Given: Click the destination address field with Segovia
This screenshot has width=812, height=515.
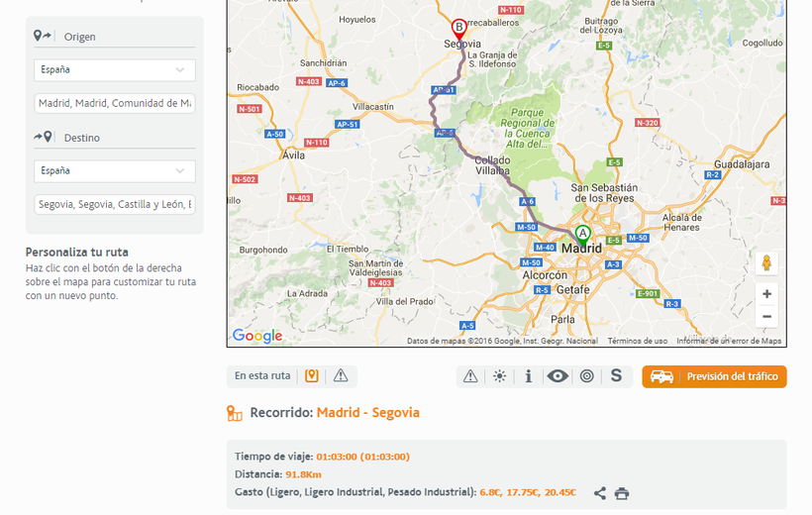Looking at the screenshot, I should tap(115, 204).
